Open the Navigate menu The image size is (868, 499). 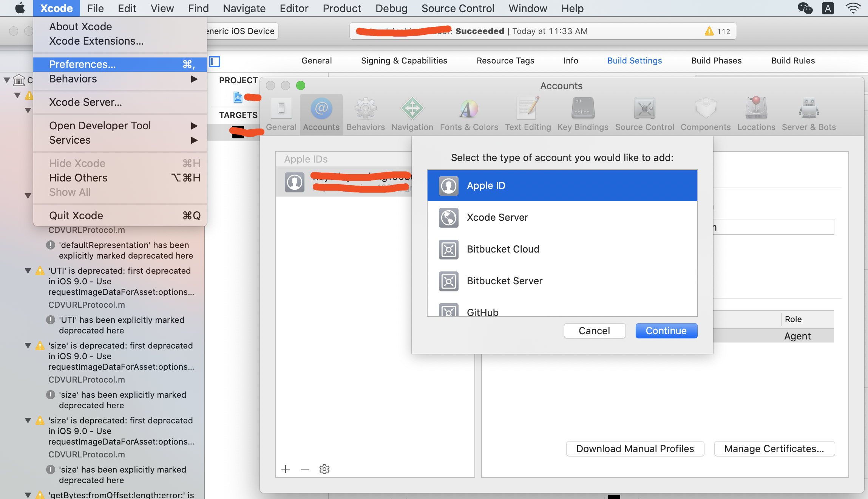tap(244, 8)
